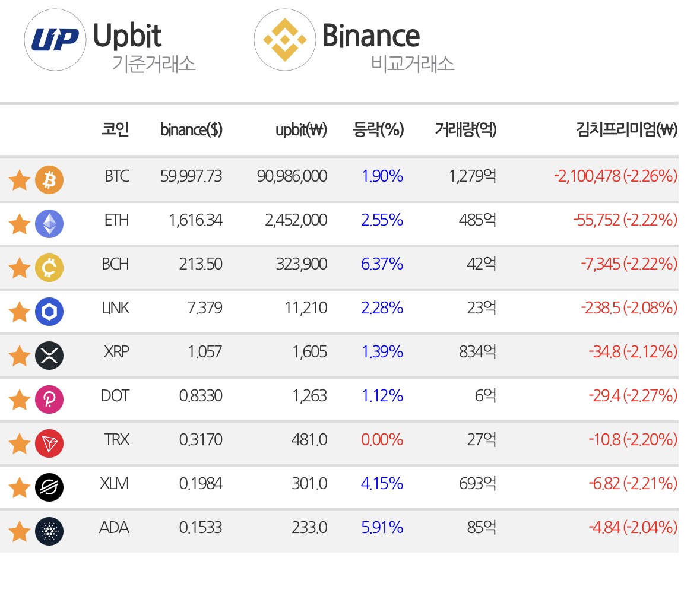Click the Upbit logo icon
This screenshot has width=700, height=596.
tap(55, 40)
